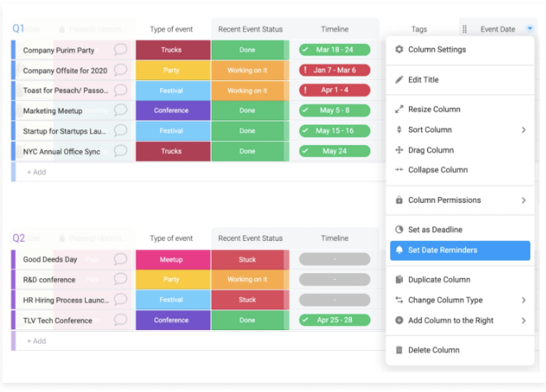Click + Add row in Q2 group
Image resolution: width=546 pixels, height=392 pixels.
[36, 341]
